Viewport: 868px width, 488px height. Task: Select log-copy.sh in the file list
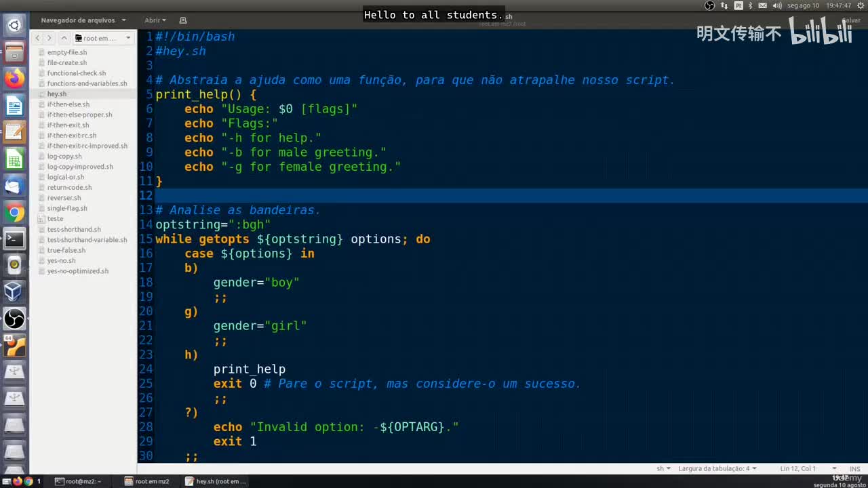(x=64, y=157)
